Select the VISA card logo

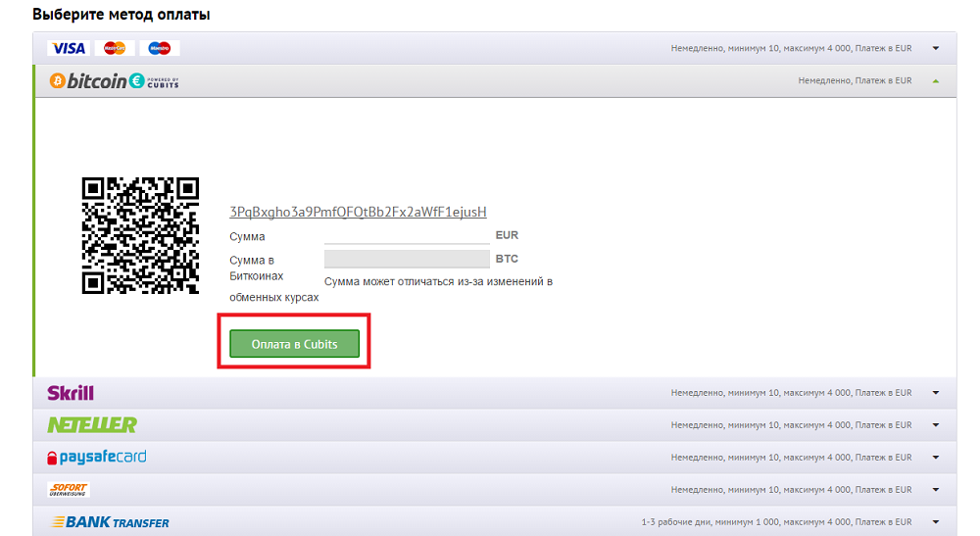pyautogui.click(x=69, y=48)
